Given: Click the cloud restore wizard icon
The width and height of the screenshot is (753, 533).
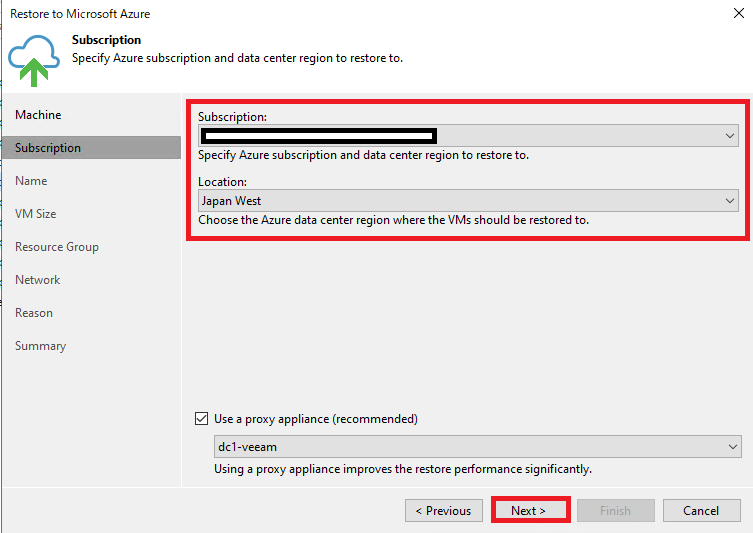Looking at the screenshot, I should (x=34, y=61).
